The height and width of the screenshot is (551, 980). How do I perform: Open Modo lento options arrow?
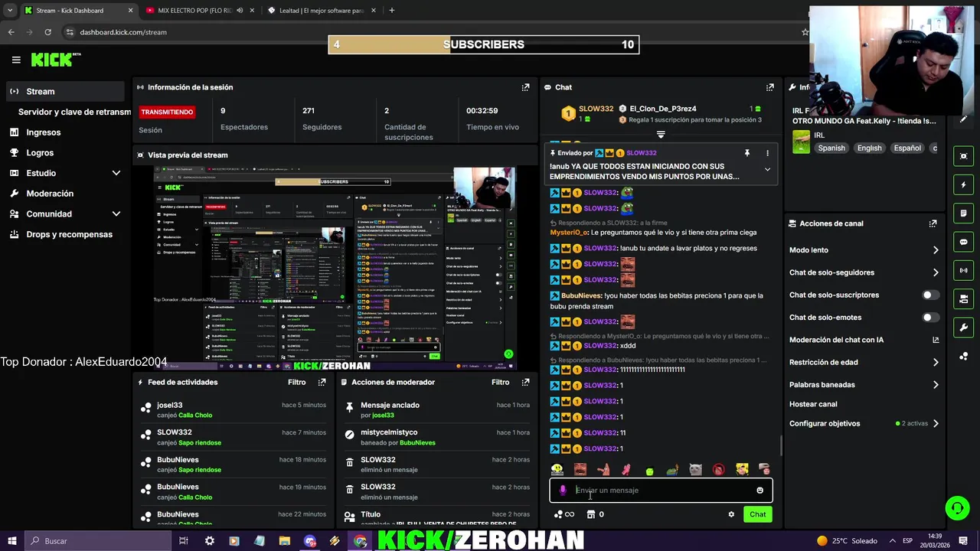pos(936,250)
